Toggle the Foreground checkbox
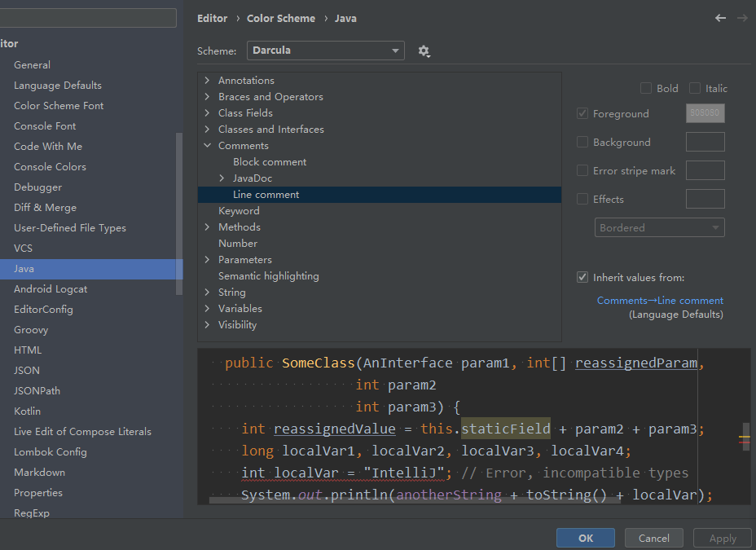 (582, 114)
